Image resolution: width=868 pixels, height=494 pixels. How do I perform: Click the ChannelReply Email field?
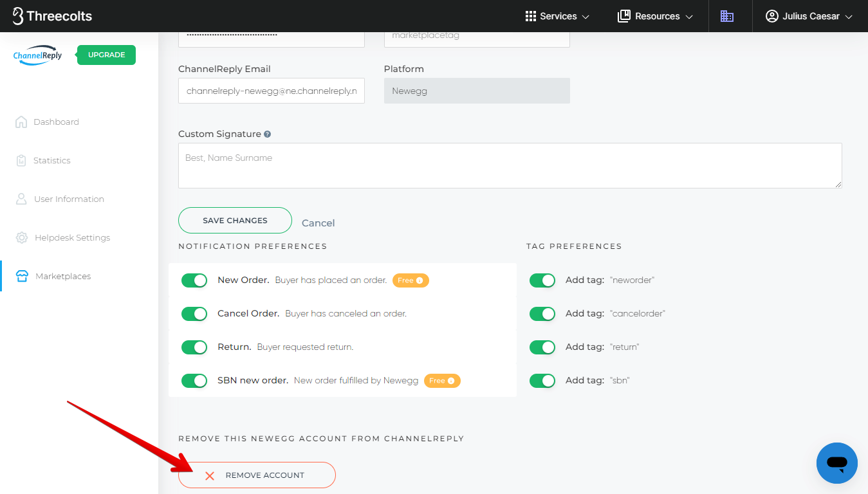click(x=272, y=91)
